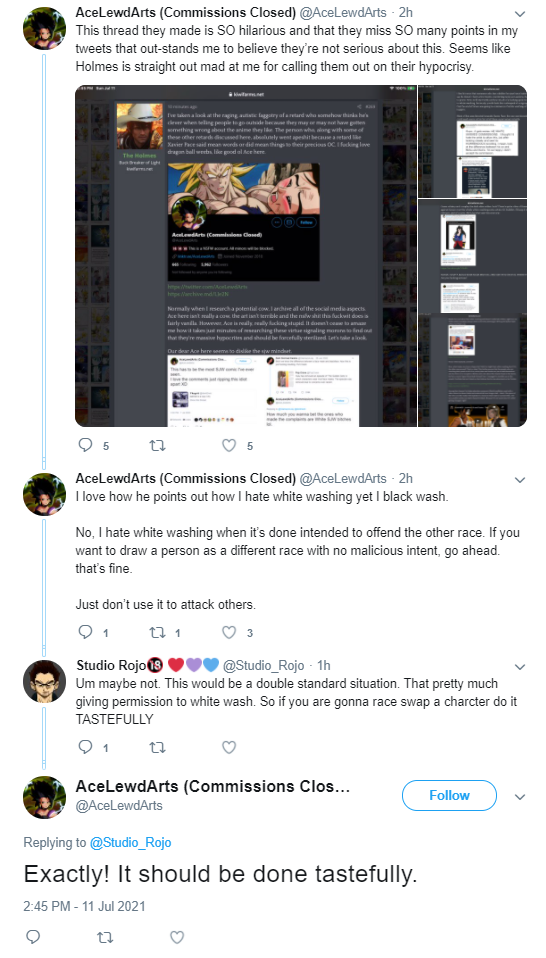Reply to the main tweet at bottom
Screen dimensions: 546x958
point(34,937)
